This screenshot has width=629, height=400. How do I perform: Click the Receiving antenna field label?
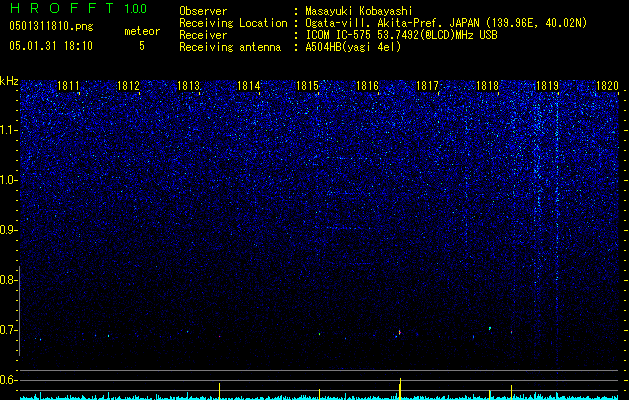(x=230, y=47)
